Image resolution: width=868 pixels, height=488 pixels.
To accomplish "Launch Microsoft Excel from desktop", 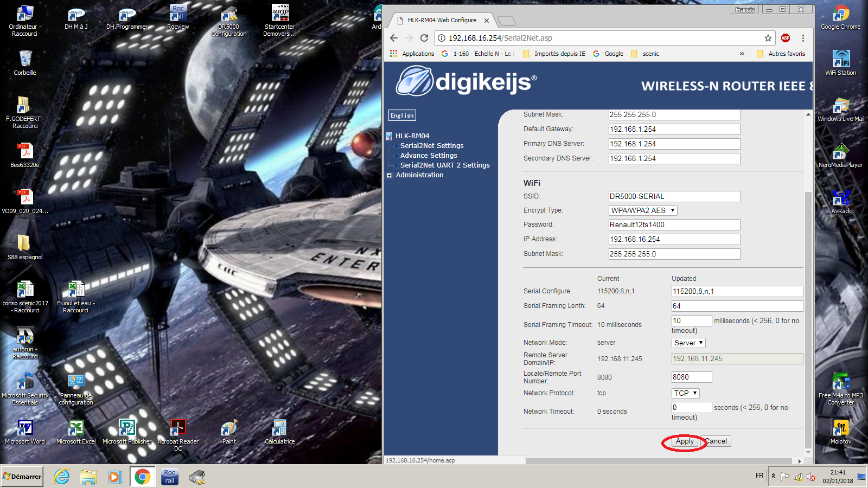I will [x=76, y=432].
